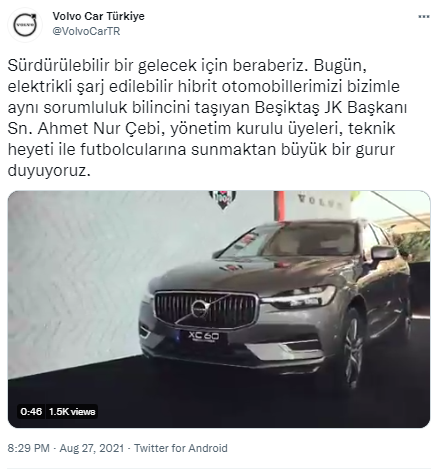Click the Aug 27, 2021 date

point(92,448)
